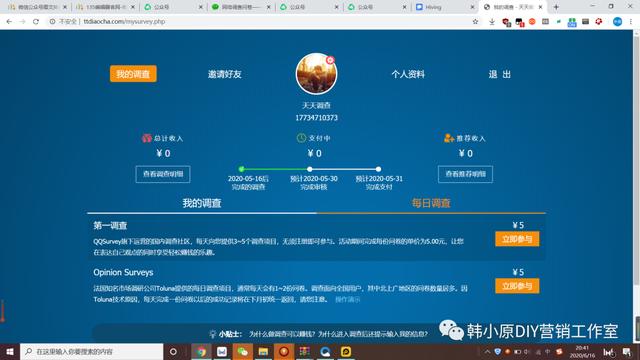Click the middle node on the payment progress bar

(x=310, y=169)
